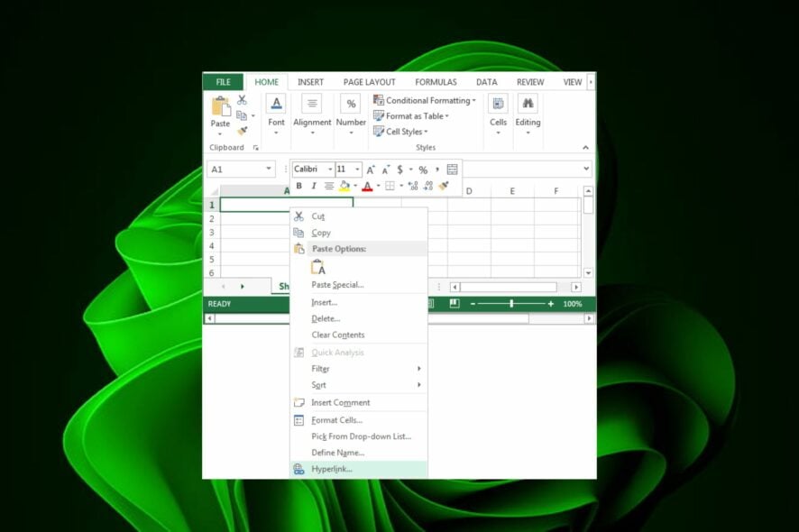The image size is (799, 532).
Task: Center align text in mini toolbar
Action: (329, 186)
